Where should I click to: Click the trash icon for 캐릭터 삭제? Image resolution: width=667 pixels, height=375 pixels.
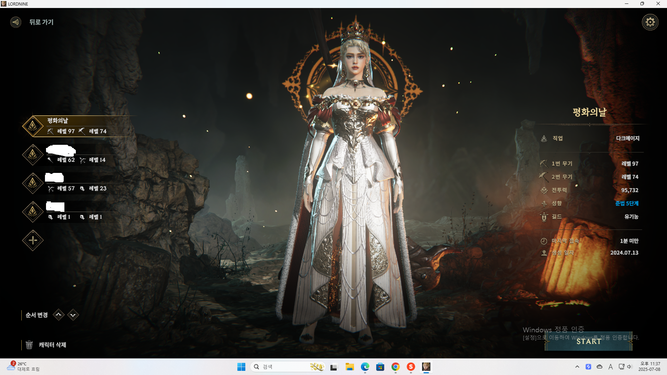tap(29, 344)
